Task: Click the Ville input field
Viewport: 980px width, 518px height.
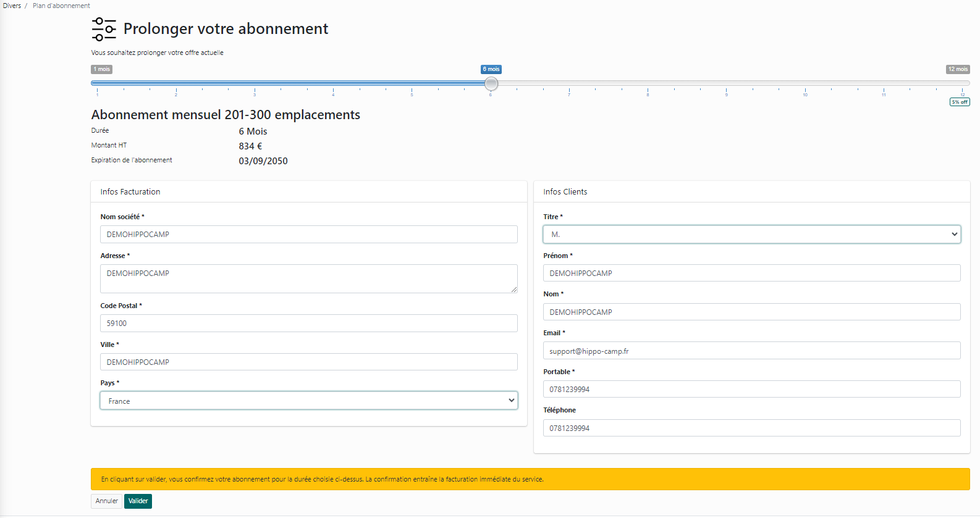Action: 308,362
